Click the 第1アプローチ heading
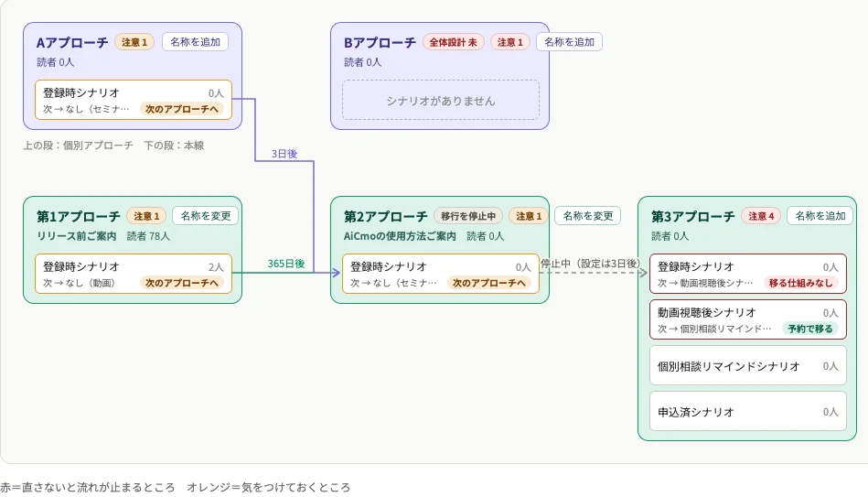Viewport: 868px width, 497px height. point(79,217)
